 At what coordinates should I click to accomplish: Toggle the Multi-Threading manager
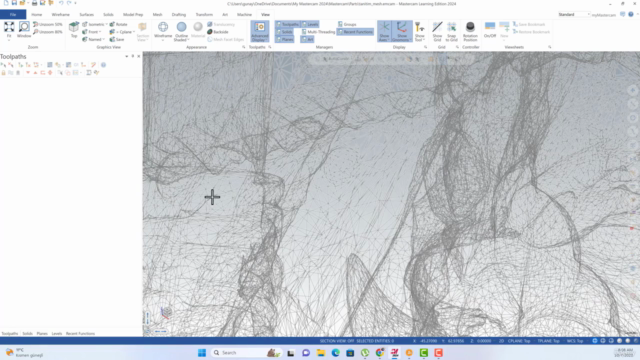click(x=318, y=32)
